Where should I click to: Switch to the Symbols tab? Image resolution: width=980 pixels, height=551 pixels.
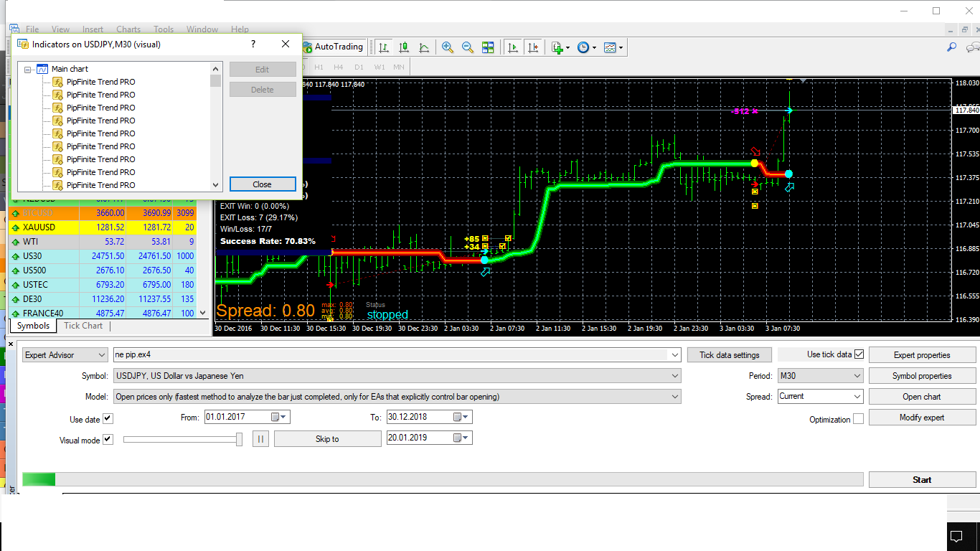pyautogui.click(x=34, y=326)
